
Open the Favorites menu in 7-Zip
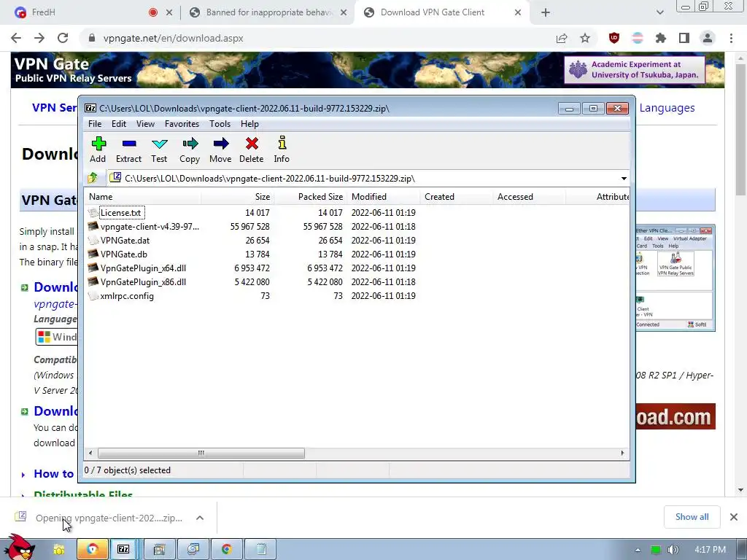point(182,124)
